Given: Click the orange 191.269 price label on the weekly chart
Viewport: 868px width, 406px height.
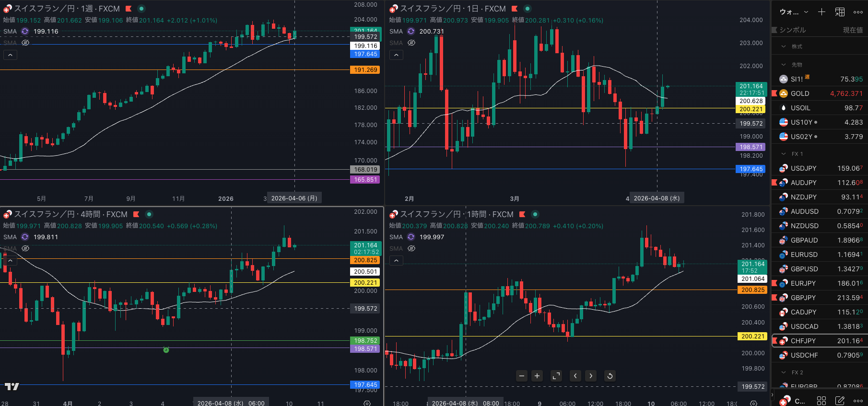Looking at the screenshot, I should [365, 70].
